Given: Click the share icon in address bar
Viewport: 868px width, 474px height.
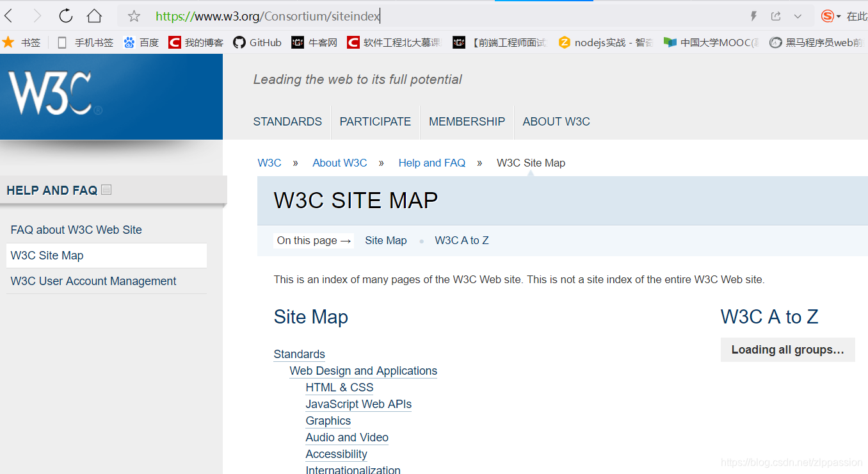Looking at the screenshot, I should [776, 16].
